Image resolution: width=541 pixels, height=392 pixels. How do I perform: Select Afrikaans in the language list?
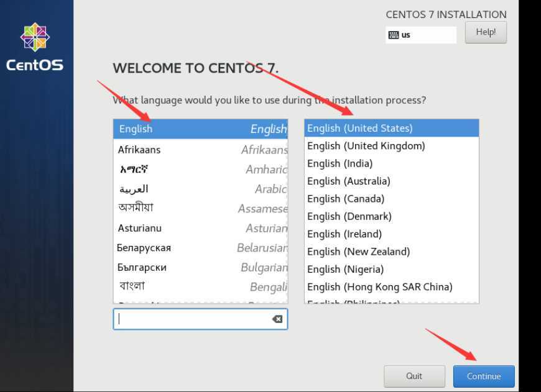point(200,150)
